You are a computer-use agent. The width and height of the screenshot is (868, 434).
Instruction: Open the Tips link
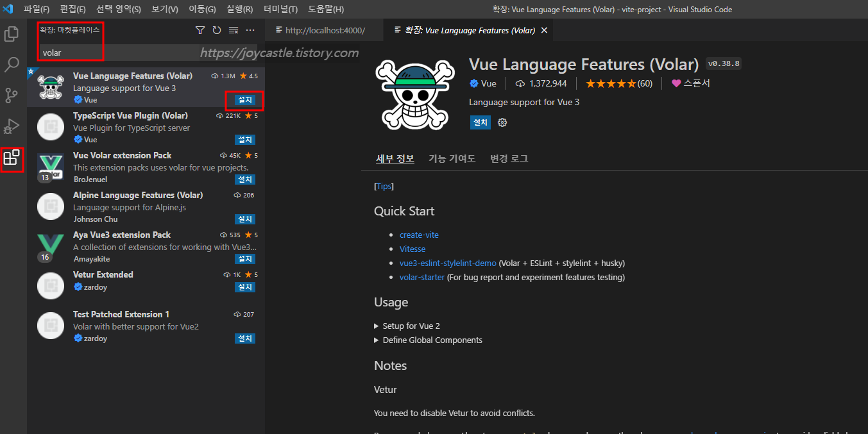point(384,186)
